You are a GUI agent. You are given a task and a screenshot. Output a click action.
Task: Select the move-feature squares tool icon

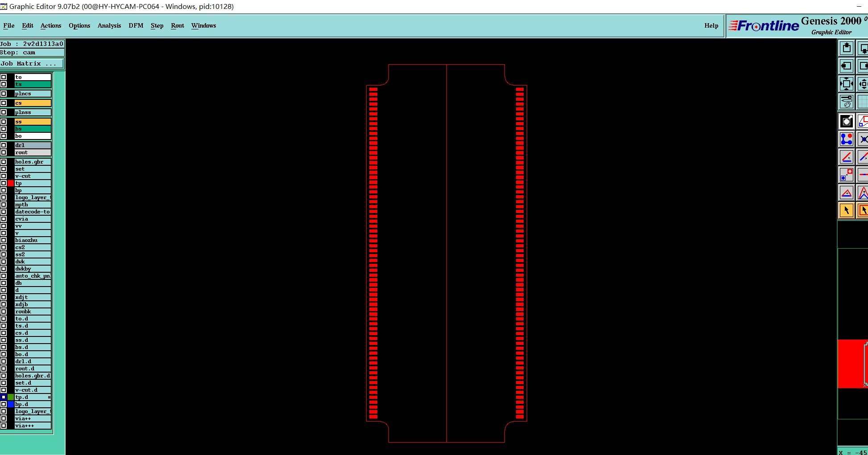click(x=847, y=175)
